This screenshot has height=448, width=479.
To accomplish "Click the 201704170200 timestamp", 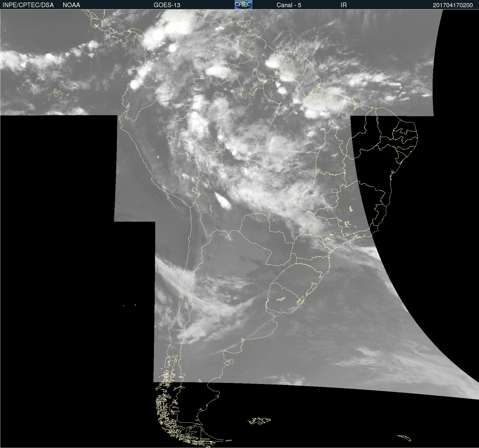I will (x=453, y=5).
